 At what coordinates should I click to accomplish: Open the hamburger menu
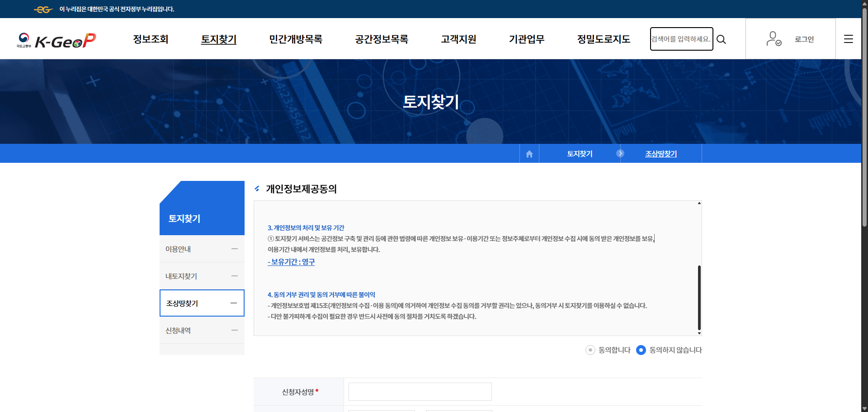point(849,39)
